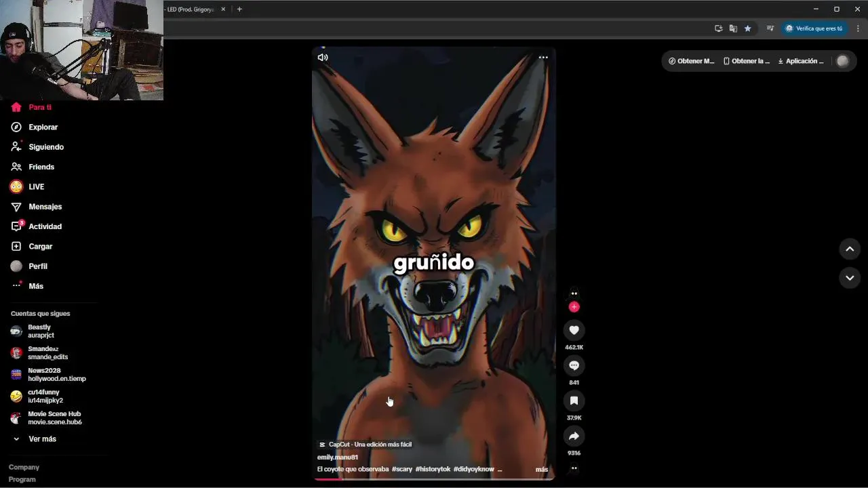The height and width of the screenshot is (488, 868).
Task: Expand followed accounts with Ver más
Action: tap(35, 439)
